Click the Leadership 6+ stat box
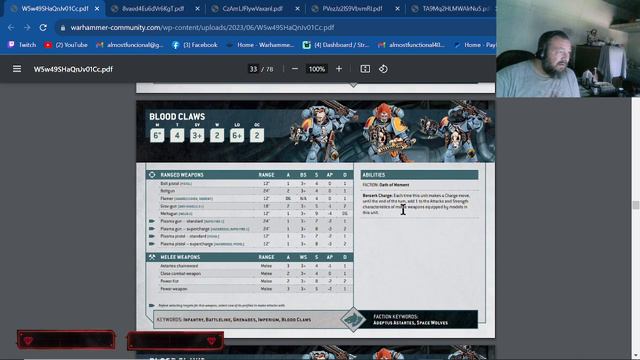 pyautogui.click(x=237, y=136)
